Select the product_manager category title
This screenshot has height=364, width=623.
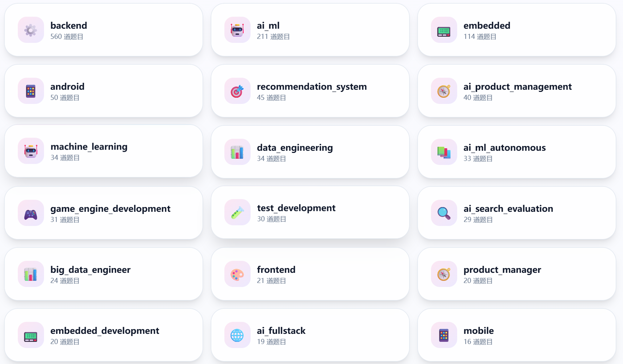coord(502,270)
